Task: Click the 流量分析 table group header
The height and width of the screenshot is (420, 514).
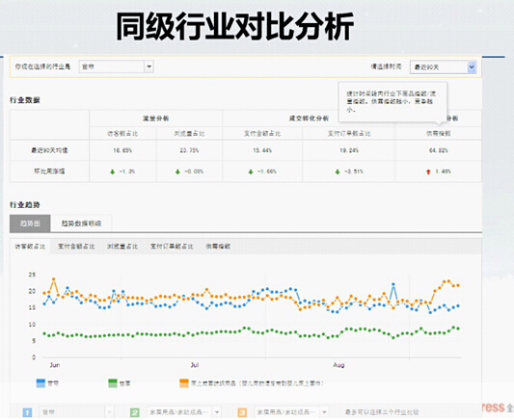Action: click(155, 118)
